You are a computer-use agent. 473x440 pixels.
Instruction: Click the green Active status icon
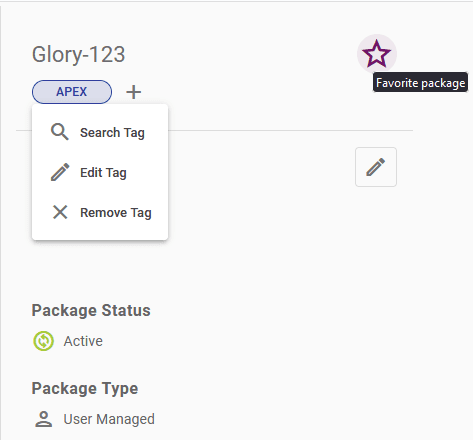click(43, 341)
